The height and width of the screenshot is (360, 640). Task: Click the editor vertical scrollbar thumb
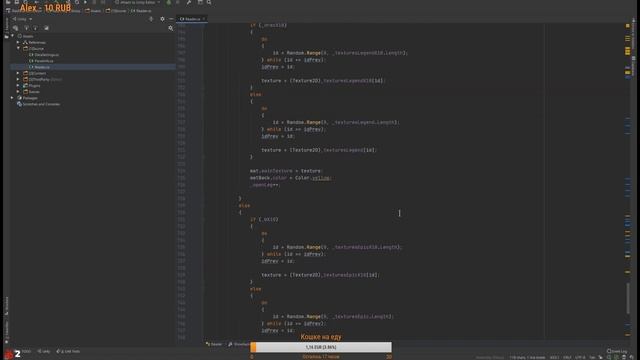tap(628, 298)
